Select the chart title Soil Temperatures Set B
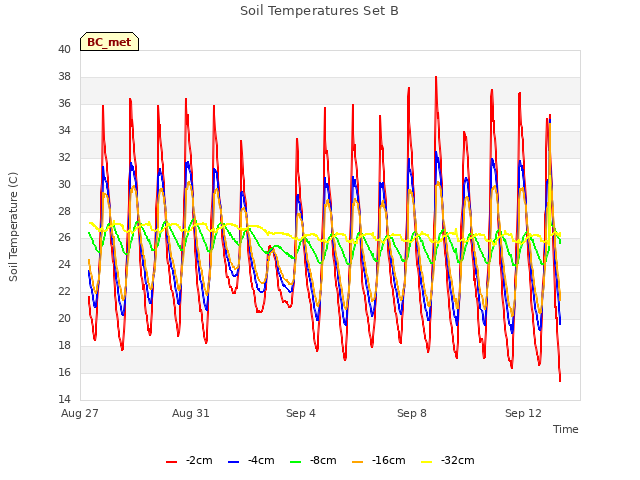Viewport: 640px width, 480px height. coord(319,11)
